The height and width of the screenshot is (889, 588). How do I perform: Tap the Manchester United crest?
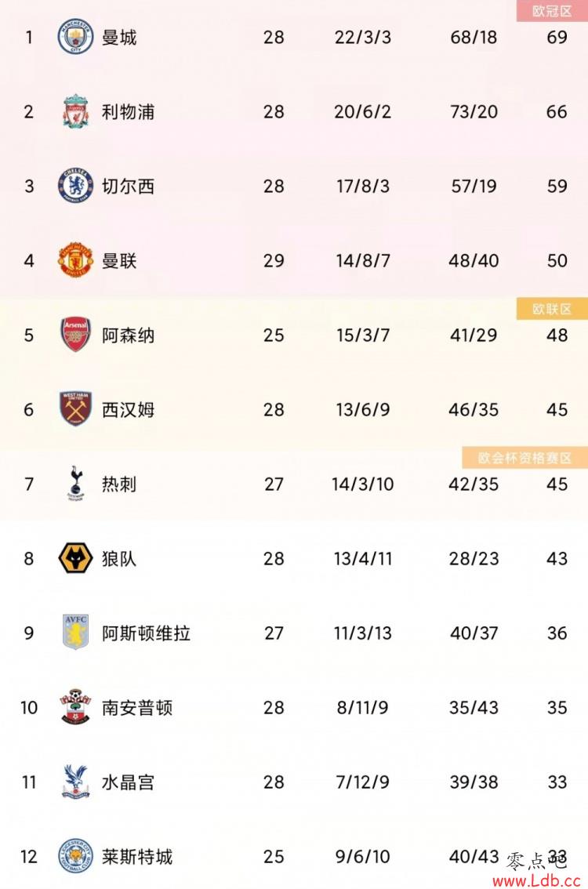[x=75, y=260]
